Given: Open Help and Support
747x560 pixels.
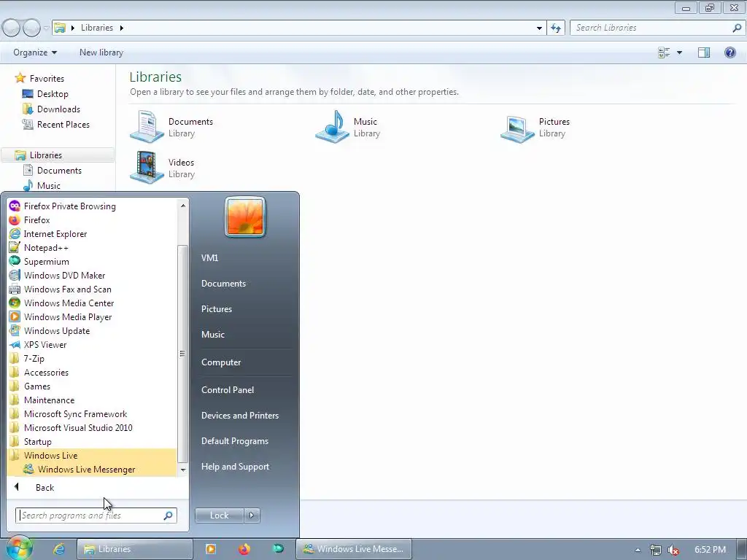Looking at the screenshot, I should point(236,467).
